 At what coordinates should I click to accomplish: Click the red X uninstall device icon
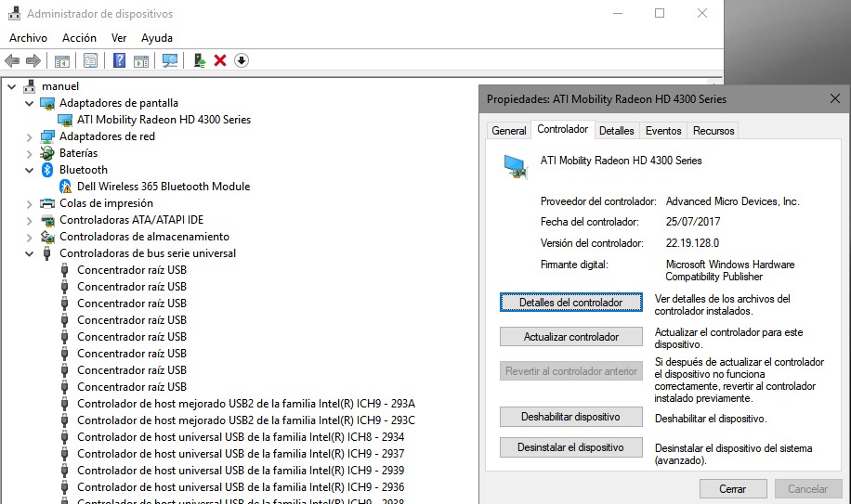[x=220, y=60]
